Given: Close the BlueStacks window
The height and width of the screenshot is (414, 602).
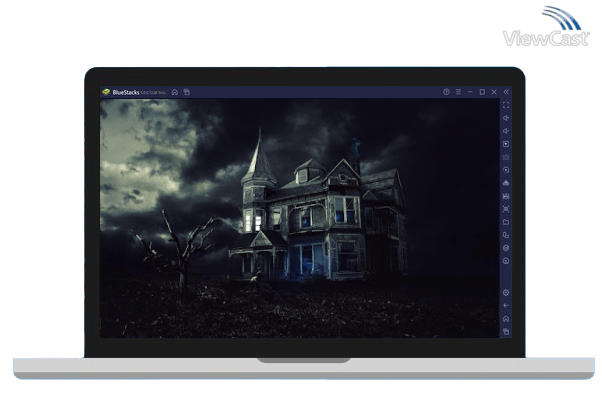Looking at the screenshot, I should pos(494,92).
